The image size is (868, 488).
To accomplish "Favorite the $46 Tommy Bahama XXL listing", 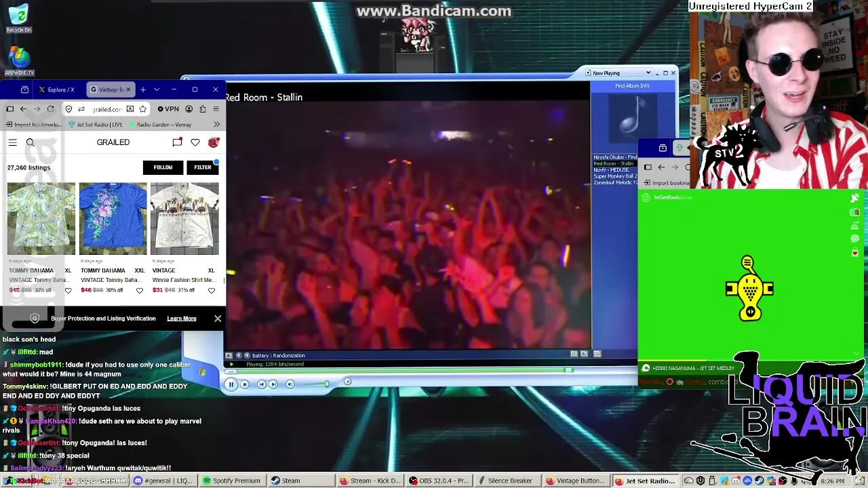I will click(140, 291).
